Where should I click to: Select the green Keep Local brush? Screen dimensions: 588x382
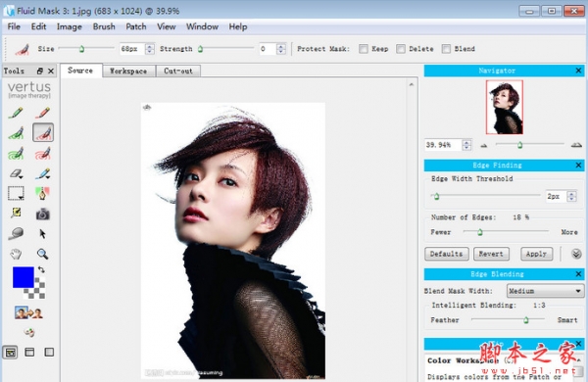(16, 132)
